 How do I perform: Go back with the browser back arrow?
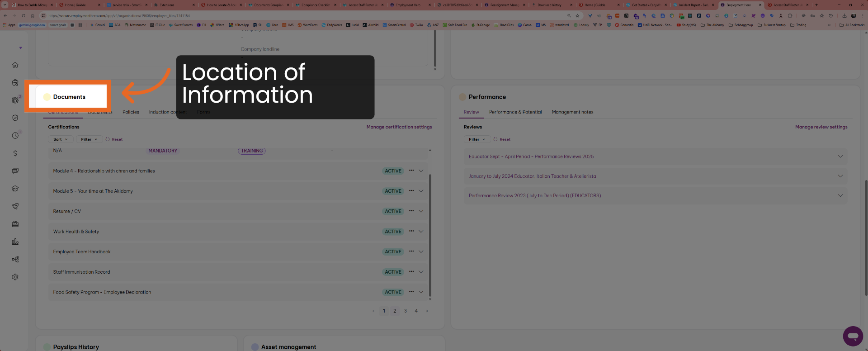5,15
